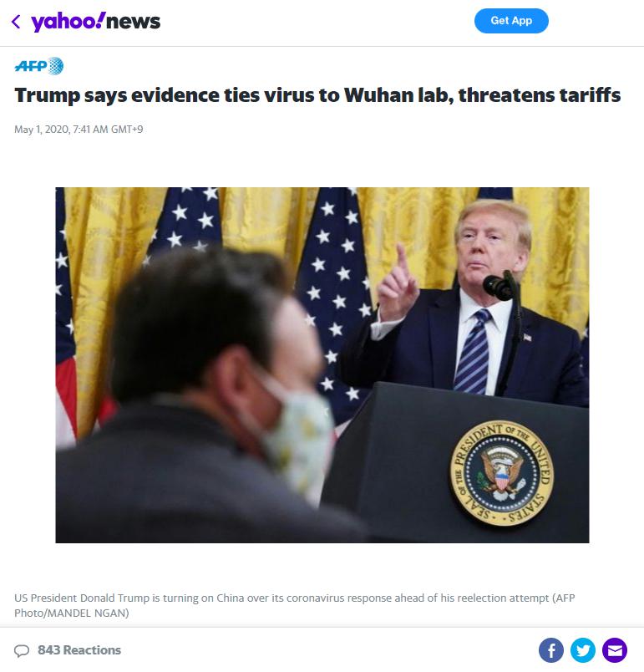This screenshot has height=672, width=644.
Task: Share the article on Twitter
Action: (x=583, y=650)
